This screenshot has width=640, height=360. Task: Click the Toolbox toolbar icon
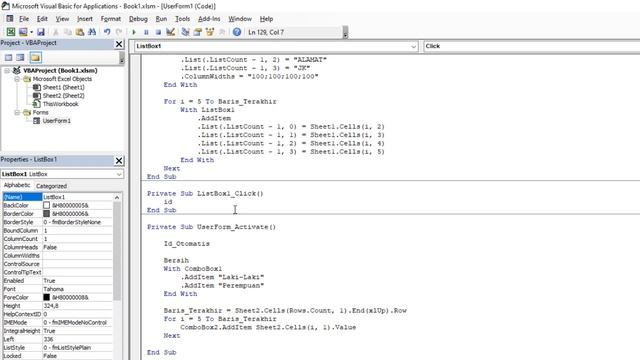point(222,32)
